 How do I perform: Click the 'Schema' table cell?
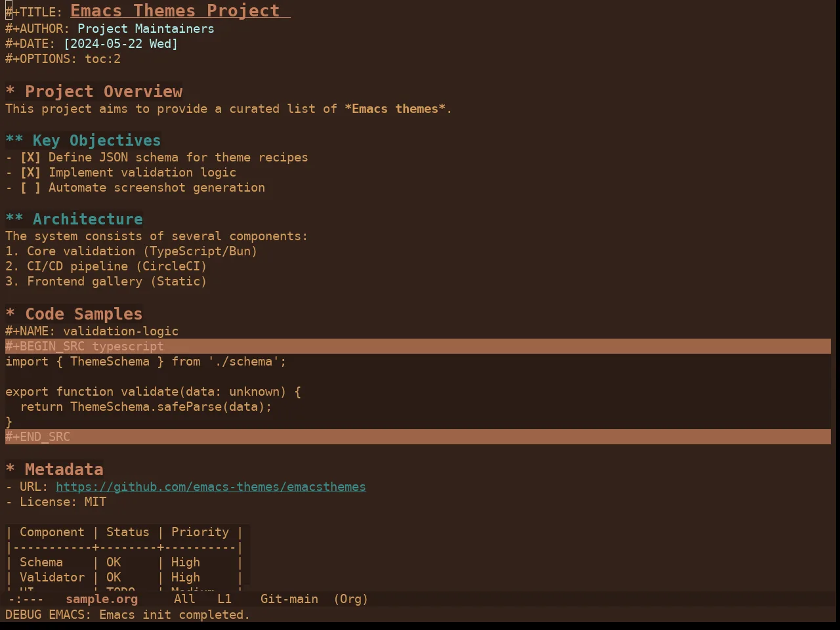pyautogui.click(x=41, y=562)
